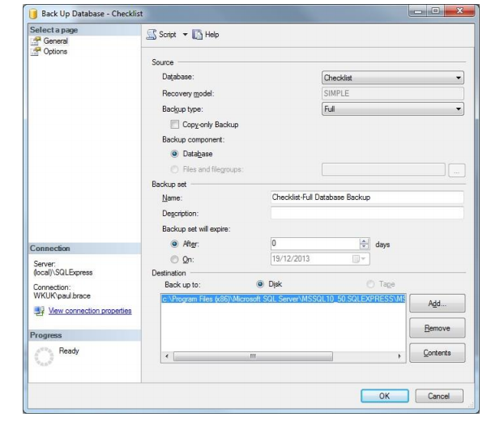The width and height of the screenshot is (504, 421).
Task: Click the backup set Name field
Action: coord(367,198)
